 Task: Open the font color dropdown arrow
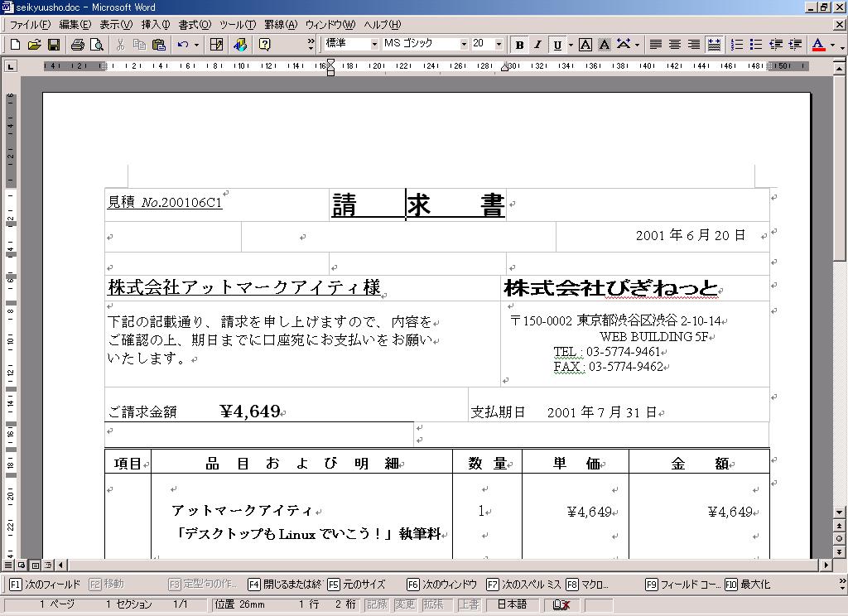pyautogui.click(x=832, y=45)
